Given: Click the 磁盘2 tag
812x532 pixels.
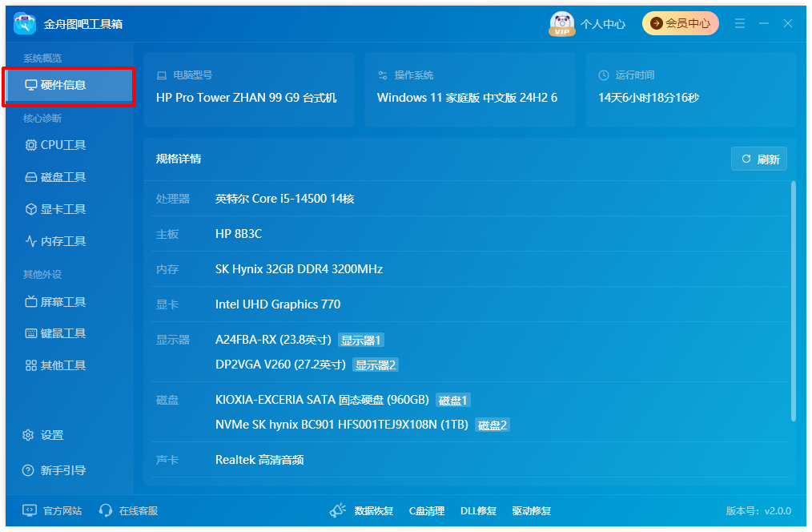Looking at the screenshot, I should (492, 425).
